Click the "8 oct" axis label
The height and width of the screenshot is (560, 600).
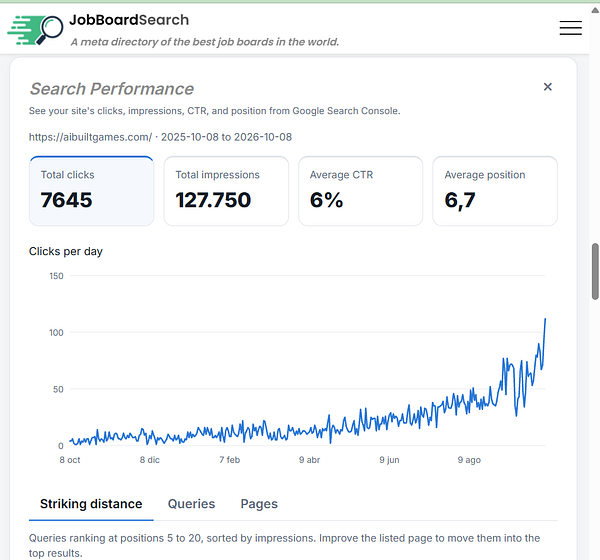coord(70,460)
